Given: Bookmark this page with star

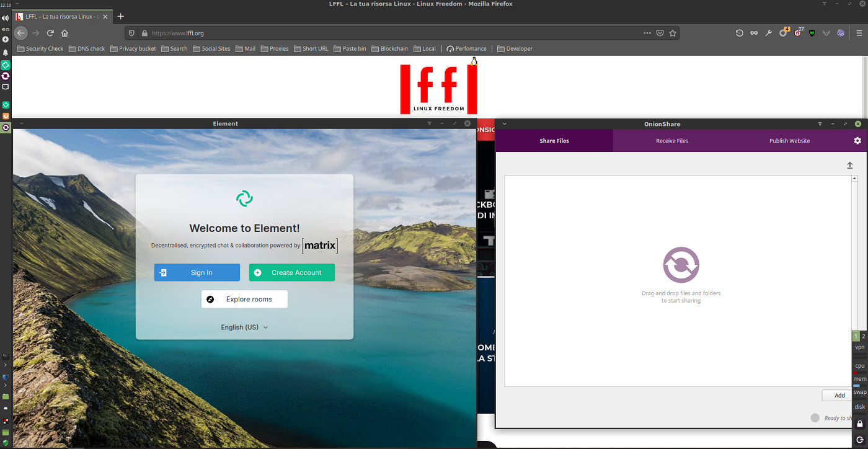Looking at the screenshot, I should [673, 33].
